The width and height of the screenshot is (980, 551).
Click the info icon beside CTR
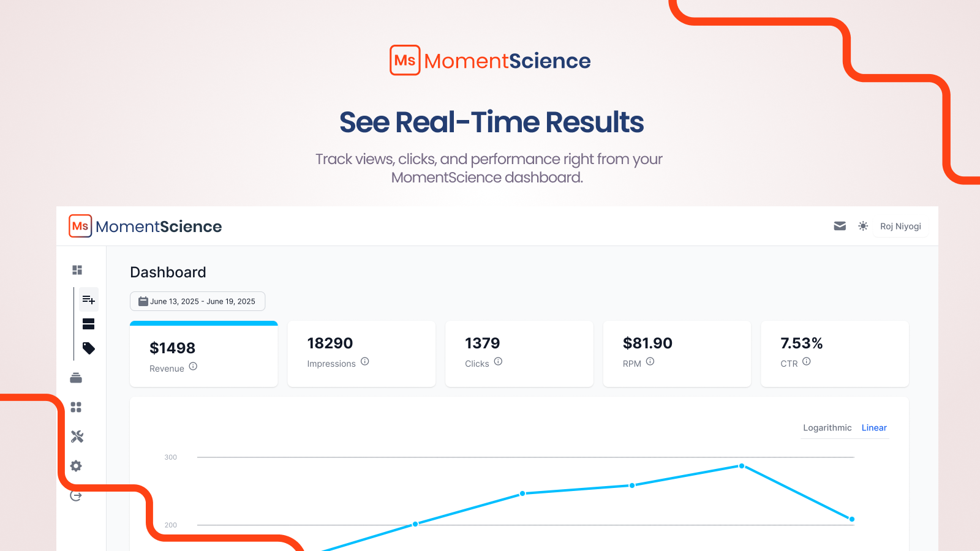[807, 361]
